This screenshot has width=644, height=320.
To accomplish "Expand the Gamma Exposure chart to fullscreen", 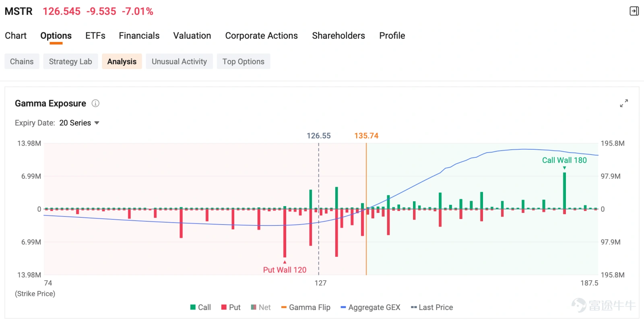I will (x=624, y=103).
